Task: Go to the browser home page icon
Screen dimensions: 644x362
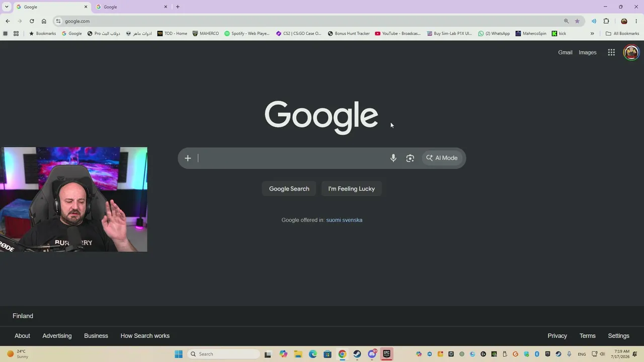Action: (x=44, y=21)
